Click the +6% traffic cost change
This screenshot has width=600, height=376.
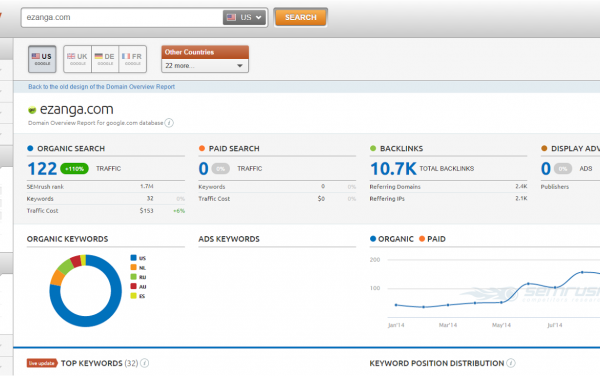pyautogui.click(x=179, y=211)
